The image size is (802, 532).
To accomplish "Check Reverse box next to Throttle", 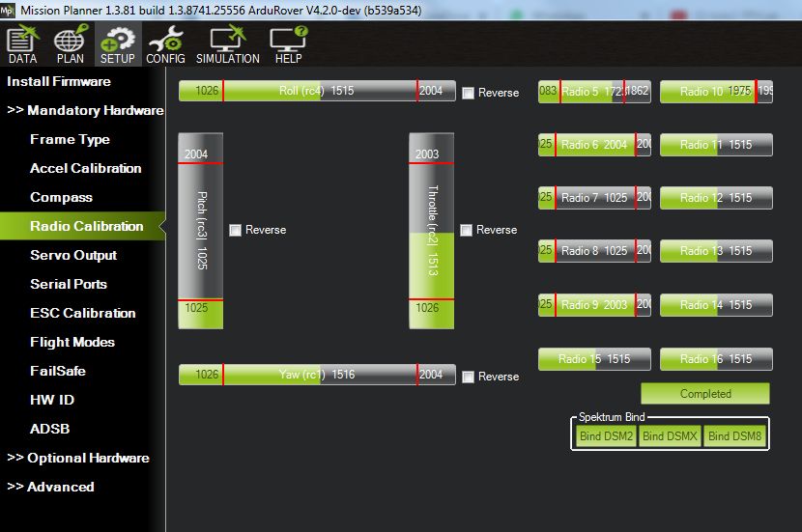I will pos(467,230).
